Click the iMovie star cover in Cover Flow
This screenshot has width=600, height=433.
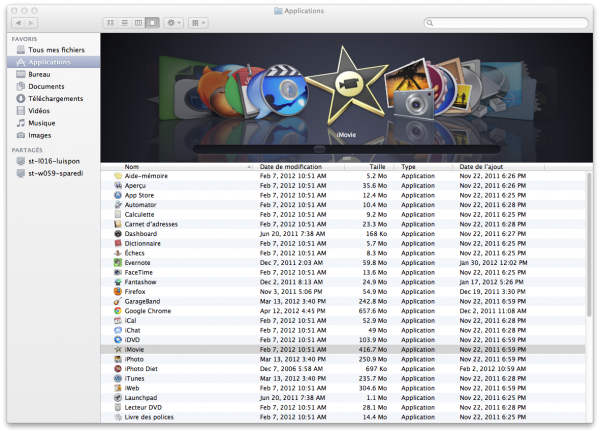click(346, 86)
